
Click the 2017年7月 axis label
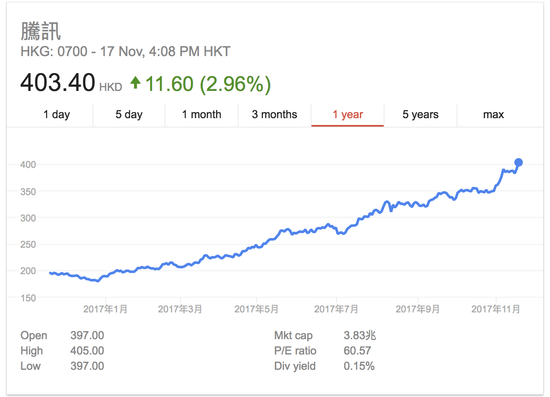[x=336, y=309]
